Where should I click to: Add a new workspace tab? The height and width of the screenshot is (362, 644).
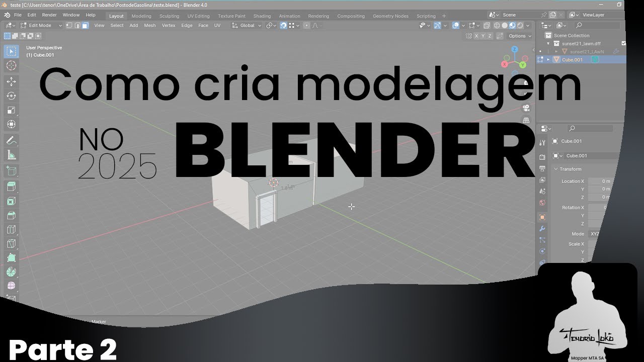(444, 16)
